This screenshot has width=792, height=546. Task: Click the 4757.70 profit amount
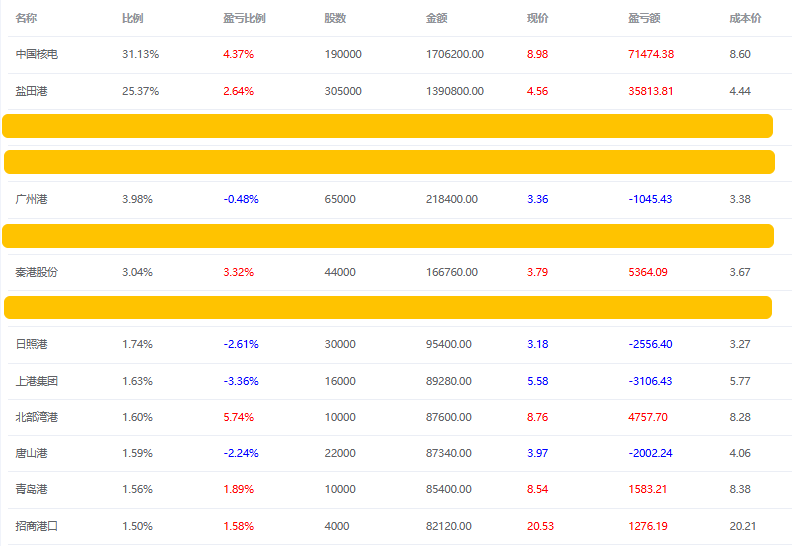coord(648,417)
